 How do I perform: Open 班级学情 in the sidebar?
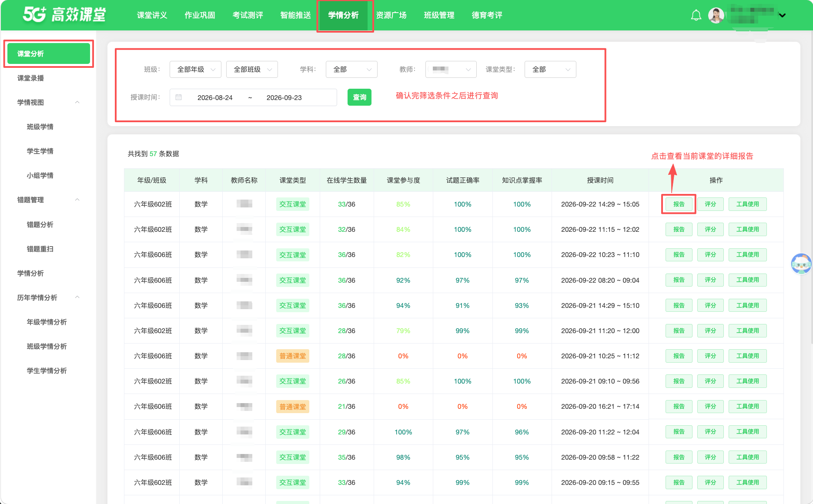pos(40,127)
